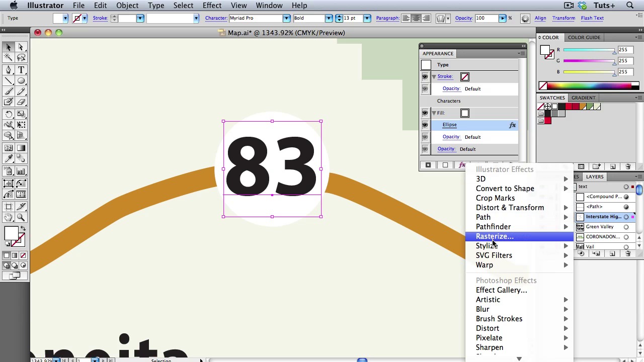This screenshot has height=362, width=644.
Task: Collapse the Stroke disclosure triangle
Action: point(434,77)
